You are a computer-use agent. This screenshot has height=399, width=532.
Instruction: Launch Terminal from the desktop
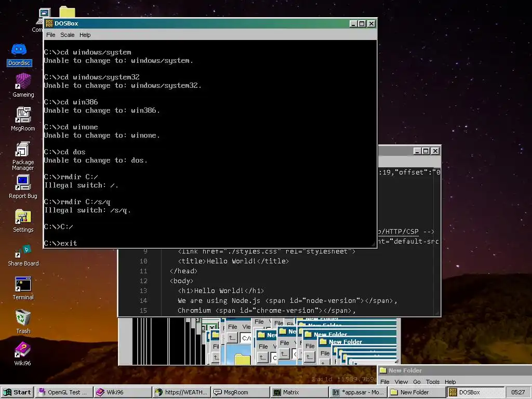coord(23,288)
